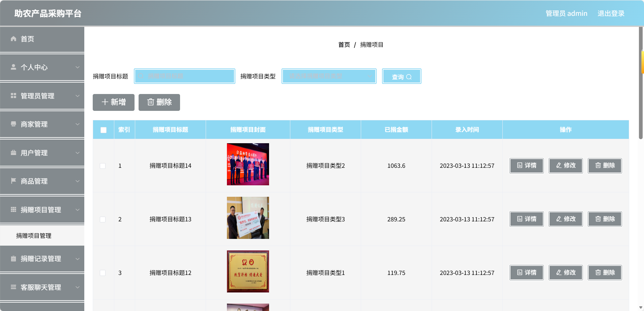The width and height of the screenshot is (644, 311).
Task: Open the 捐赠项目类型 dropdown
Action: point(329,76)
